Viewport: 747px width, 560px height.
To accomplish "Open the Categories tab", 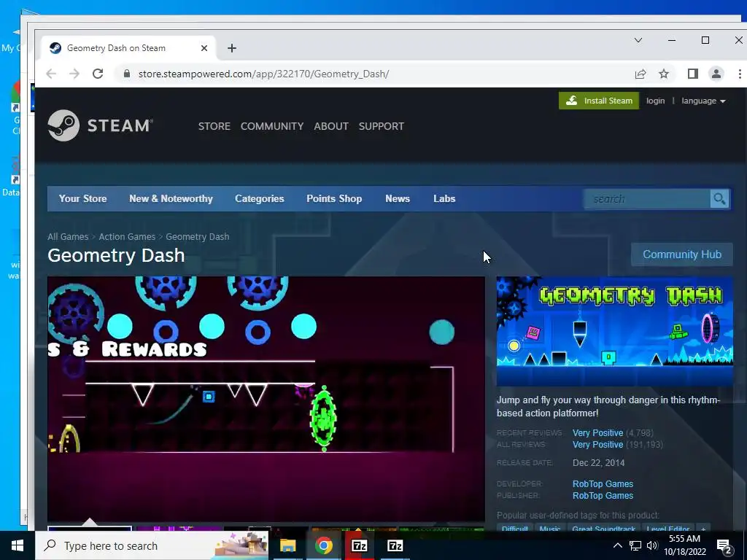I will click(259, 198).
